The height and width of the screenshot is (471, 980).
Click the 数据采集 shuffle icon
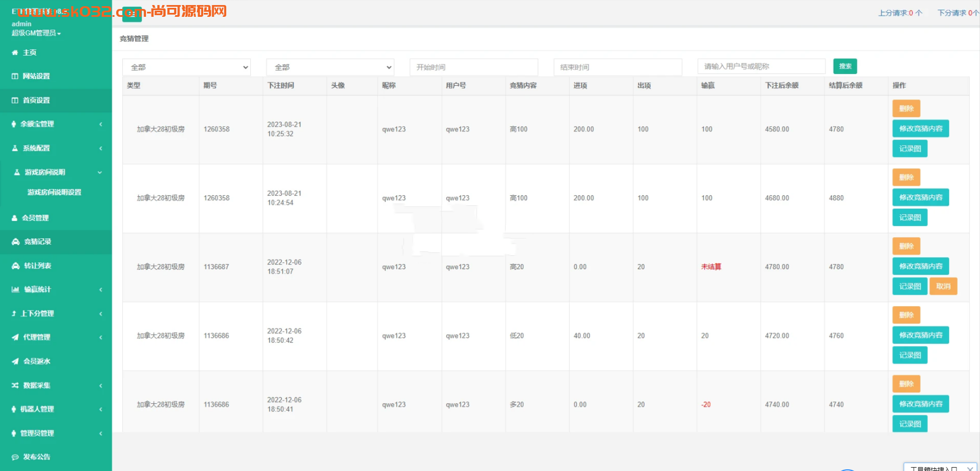pos(15,385)
